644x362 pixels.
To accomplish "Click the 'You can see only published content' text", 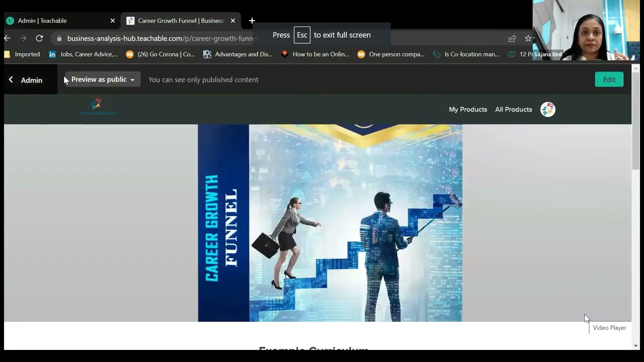I will (203, 79).
